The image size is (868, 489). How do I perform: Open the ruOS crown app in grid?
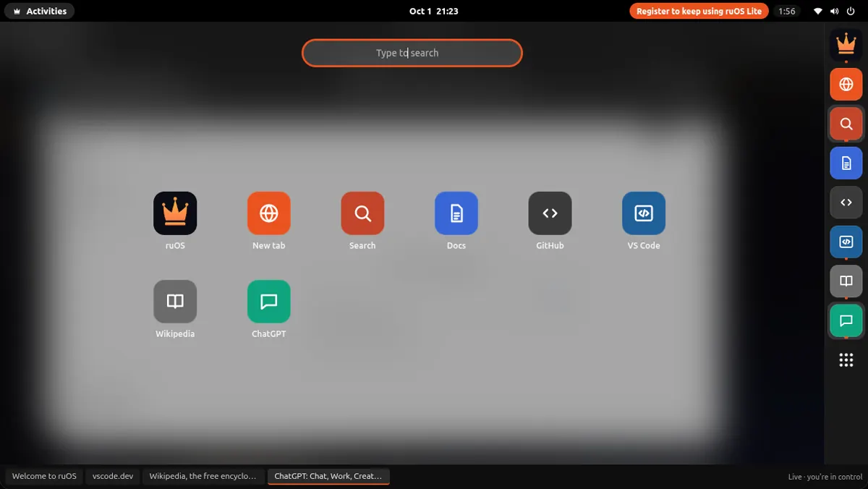tap(175, 213)
